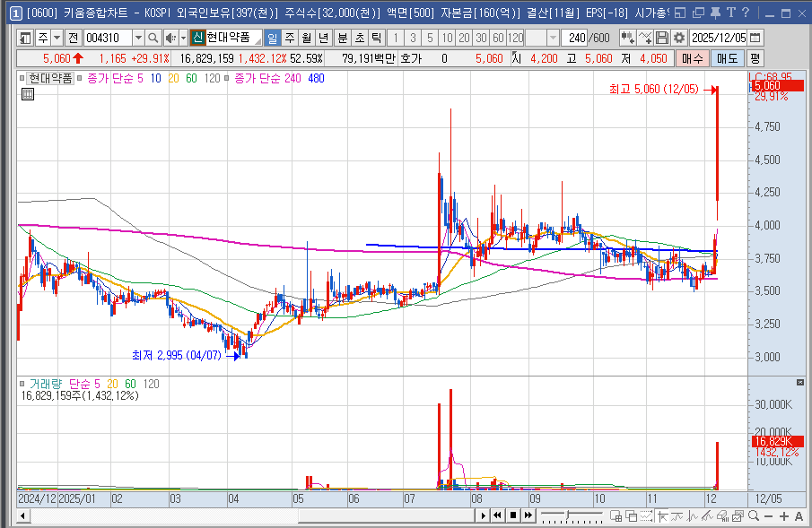Close the volume pane with x button
Viewport: 812px width, 528px height.
(800, 383)
